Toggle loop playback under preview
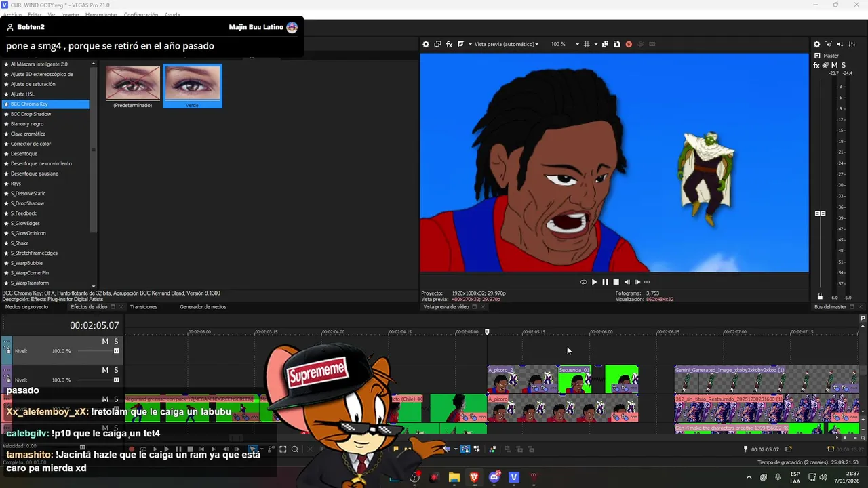The height and width of the screenshot is (488, 868). pyautogui.click(x=583, y=282)
